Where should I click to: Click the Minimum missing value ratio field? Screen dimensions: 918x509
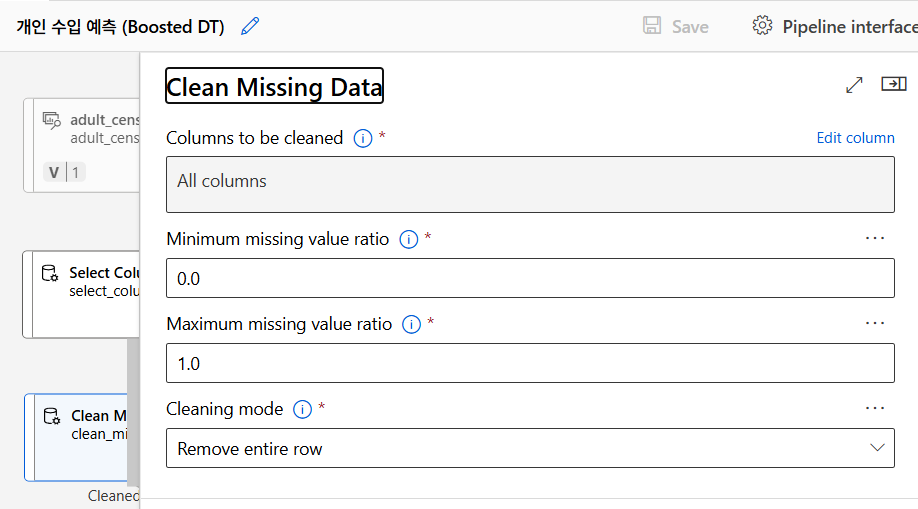click(x=530, y=279)
